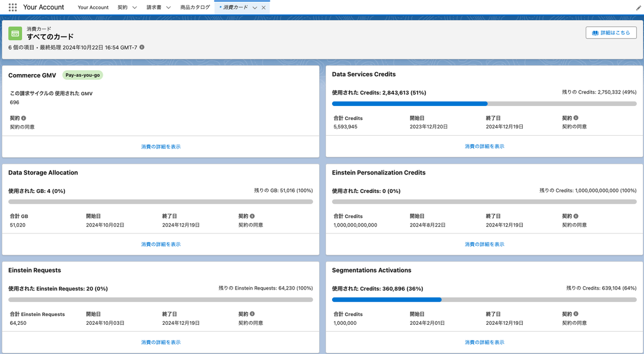Open the 消費カード tab dropdown chevron
The image size is (644, 354).
click(x=254, y=7)
